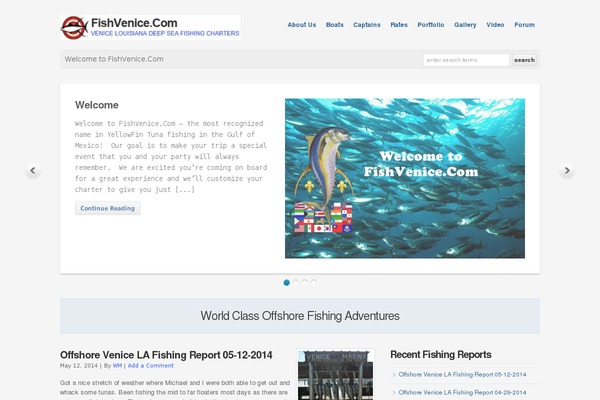Open the Forum page
Screen dimensions: 600x400
pyautogui.click(x=524, y=25)
